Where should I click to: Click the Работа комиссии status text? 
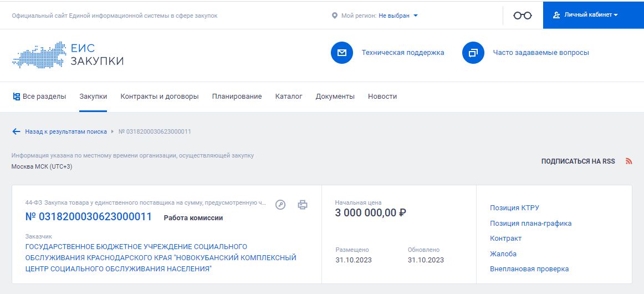[193, 218]
